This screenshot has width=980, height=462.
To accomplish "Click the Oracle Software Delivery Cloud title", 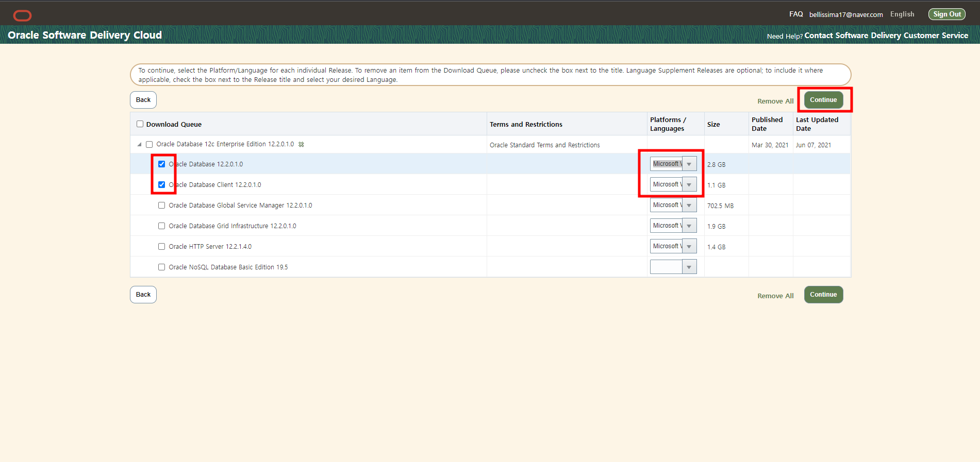I will tap(85, 35).
